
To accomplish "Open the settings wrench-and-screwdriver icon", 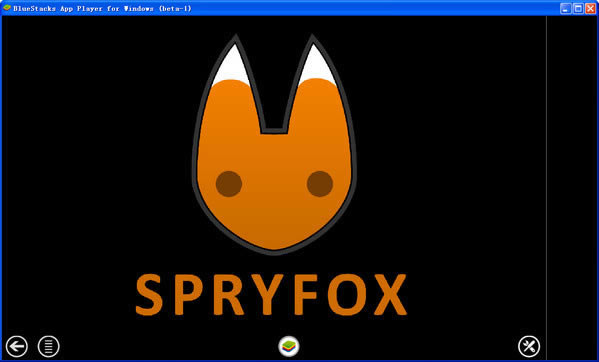I will [529, 346].
